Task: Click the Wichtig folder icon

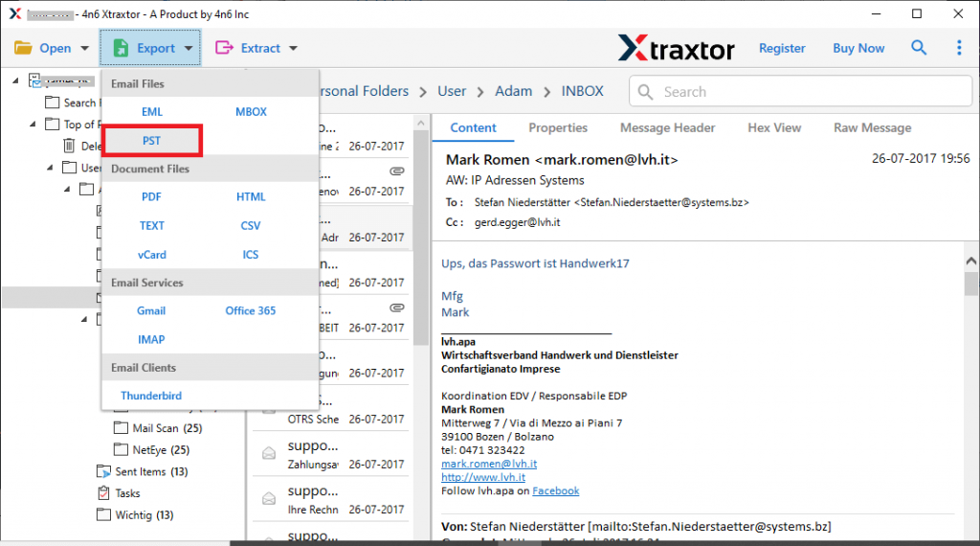Action: point(103,515)
